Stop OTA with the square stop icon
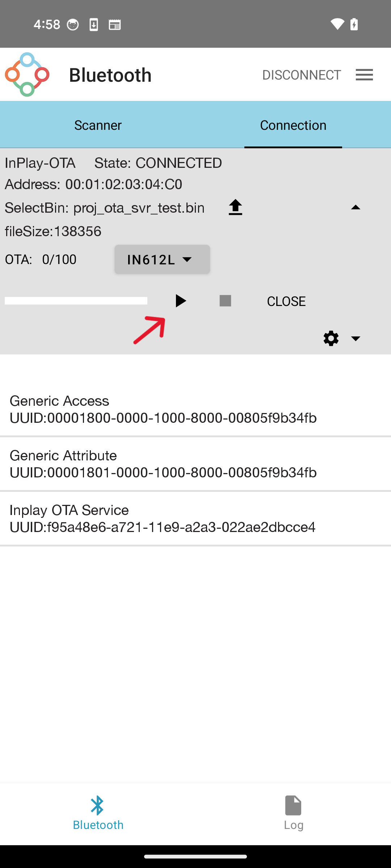Image resolution: width=391 pixels, height=868 pixels. 225,301
